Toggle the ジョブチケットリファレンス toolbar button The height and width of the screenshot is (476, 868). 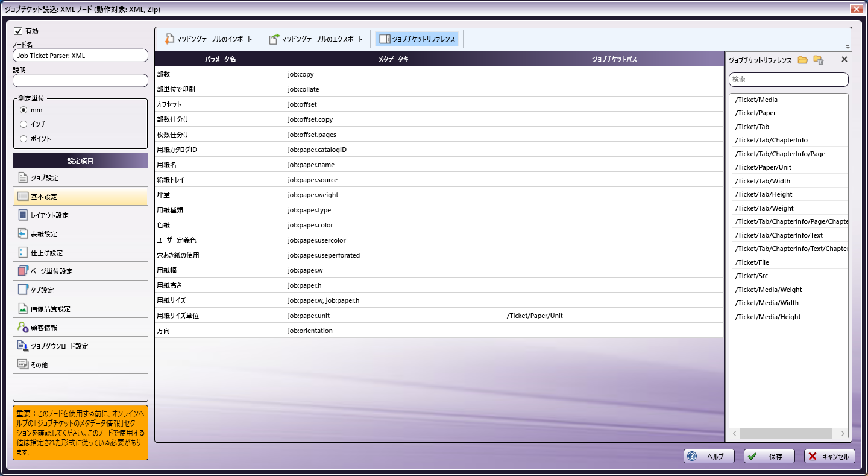tap(417, 39)
